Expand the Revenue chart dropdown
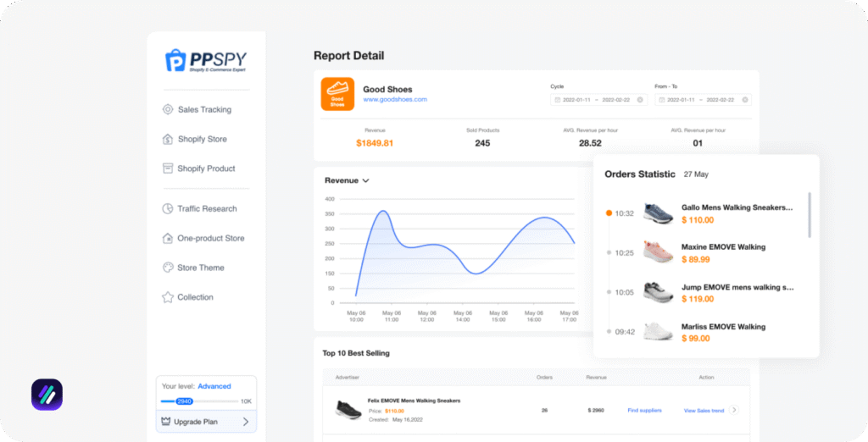Image resolution: width=868 pixels, height=442 pixels. pyautogui.click(x=366, y=180)
